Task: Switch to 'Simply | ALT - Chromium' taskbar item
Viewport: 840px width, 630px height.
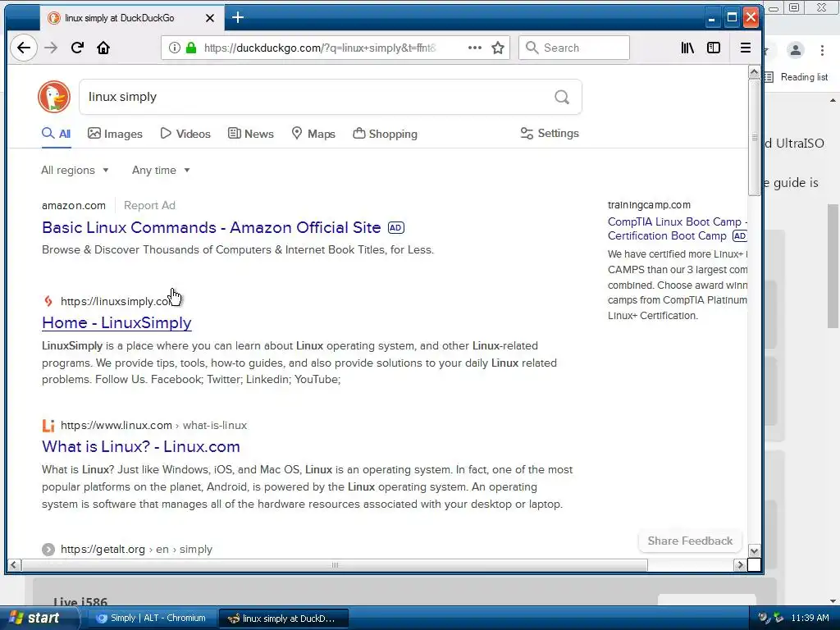Action: click(x=152, y=619)
